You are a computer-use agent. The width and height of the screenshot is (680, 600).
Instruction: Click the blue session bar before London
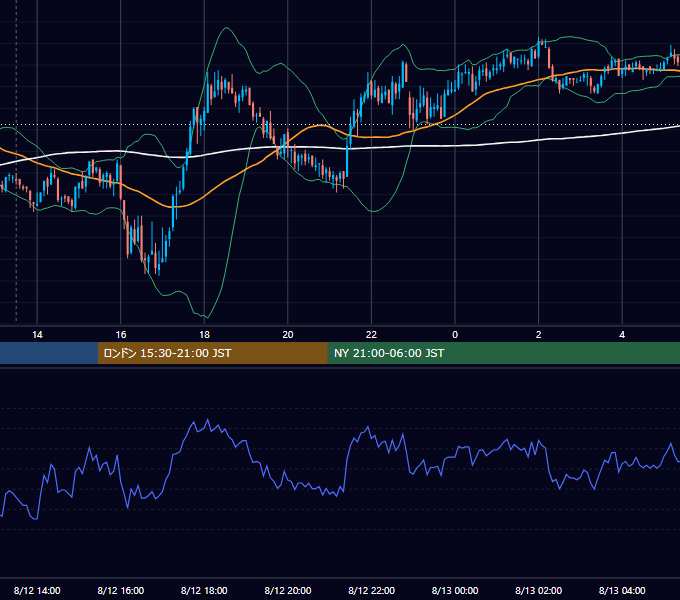click(x=49, y=353)
